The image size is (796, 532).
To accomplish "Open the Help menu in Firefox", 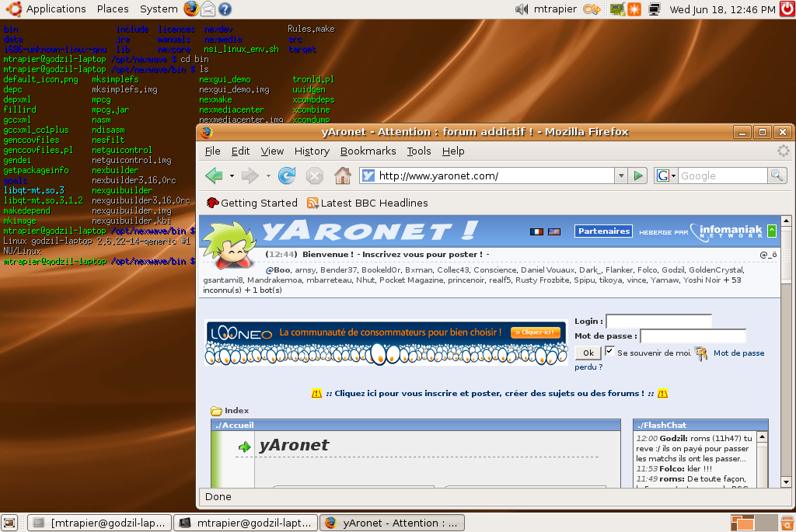I will [453, 151].
